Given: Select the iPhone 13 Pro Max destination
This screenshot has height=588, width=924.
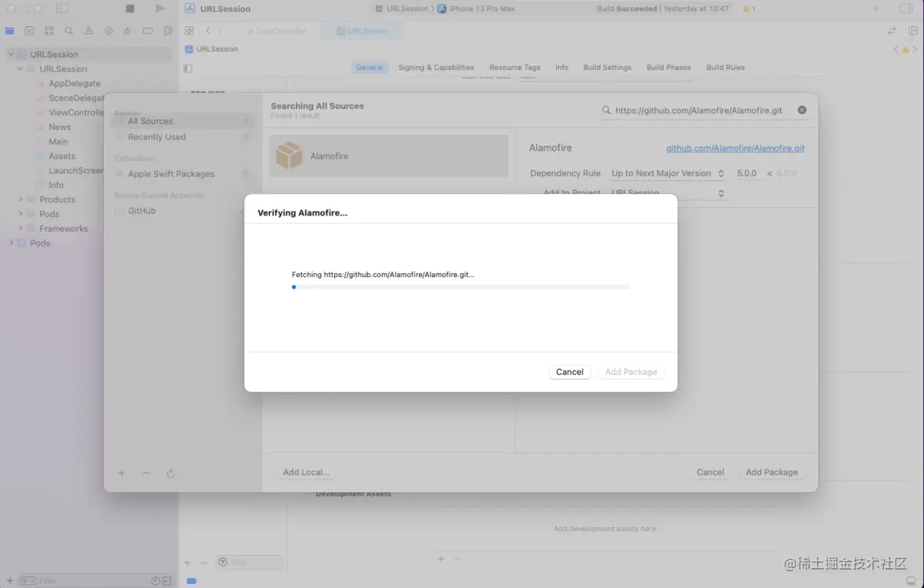Looking at the screenshot, I should 477,9.
